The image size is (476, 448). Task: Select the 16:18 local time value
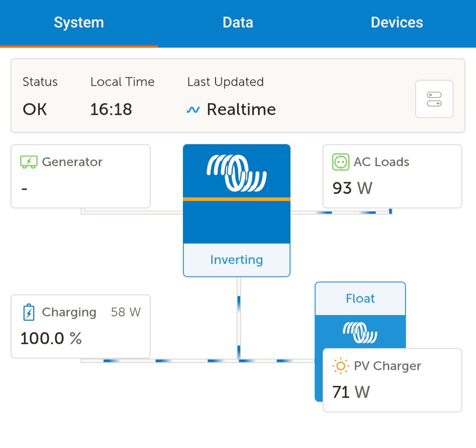pos(111,110)
